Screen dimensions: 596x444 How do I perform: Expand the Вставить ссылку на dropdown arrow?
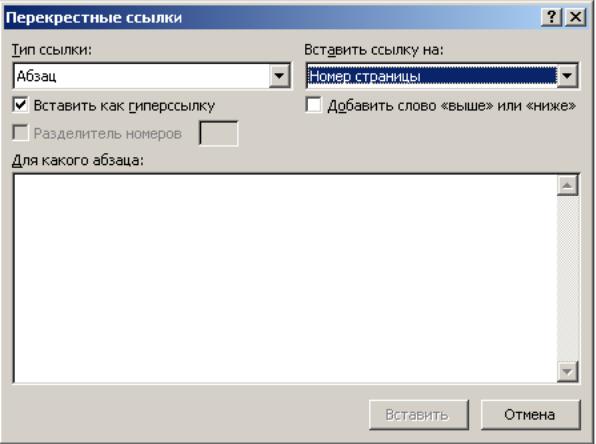(x=567, y=76)
